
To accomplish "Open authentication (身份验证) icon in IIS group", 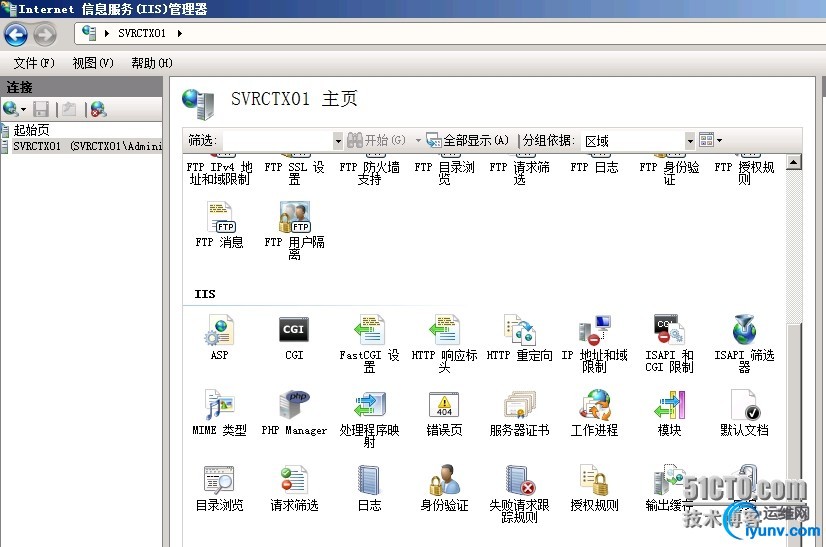I will pyautogui.click(x=444, y=488).
